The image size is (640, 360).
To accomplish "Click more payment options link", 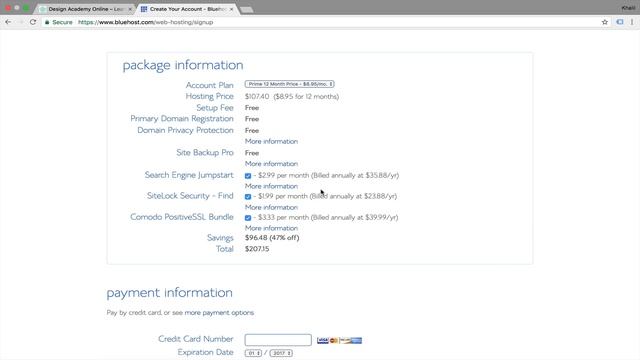I will [x=219, y=313].
